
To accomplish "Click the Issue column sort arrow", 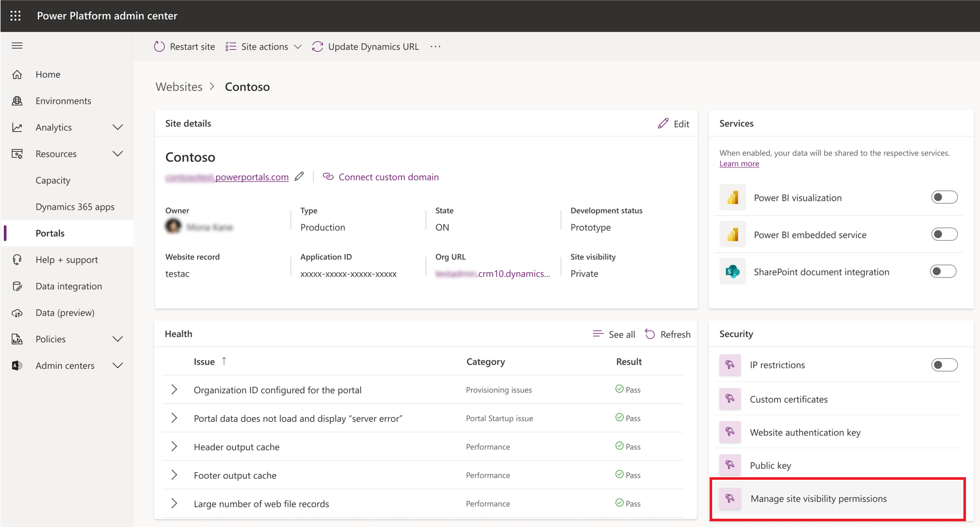I will coord(224,361).
